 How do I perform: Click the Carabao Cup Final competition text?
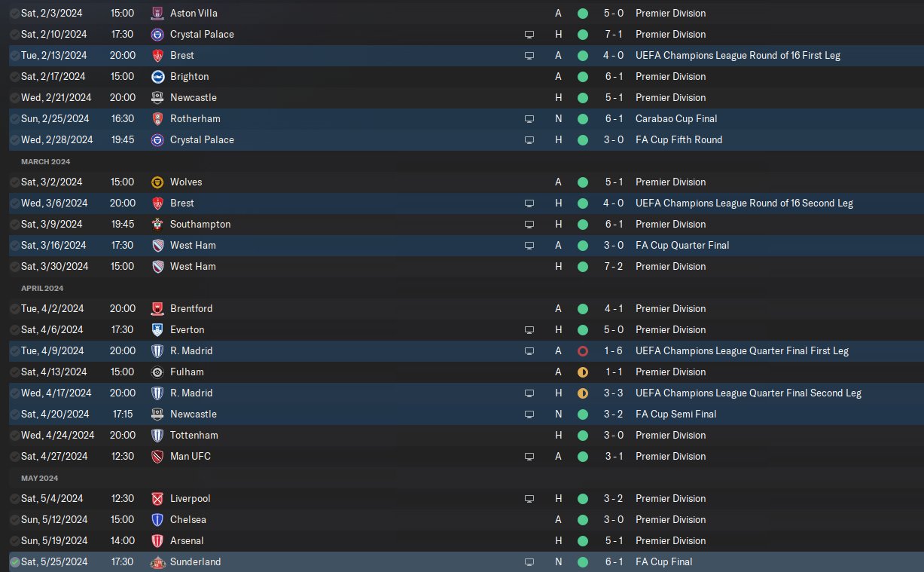tap(676, 118)
